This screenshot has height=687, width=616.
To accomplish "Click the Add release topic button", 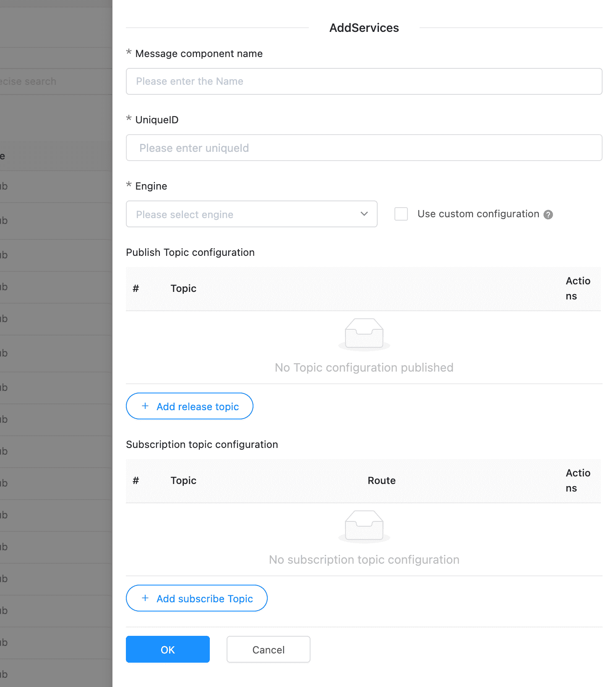I will 190,406.
